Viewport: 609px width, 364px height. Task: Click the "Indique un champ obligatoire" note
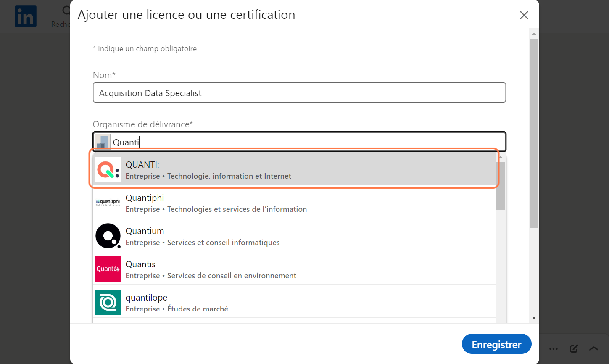click(145, 49)
